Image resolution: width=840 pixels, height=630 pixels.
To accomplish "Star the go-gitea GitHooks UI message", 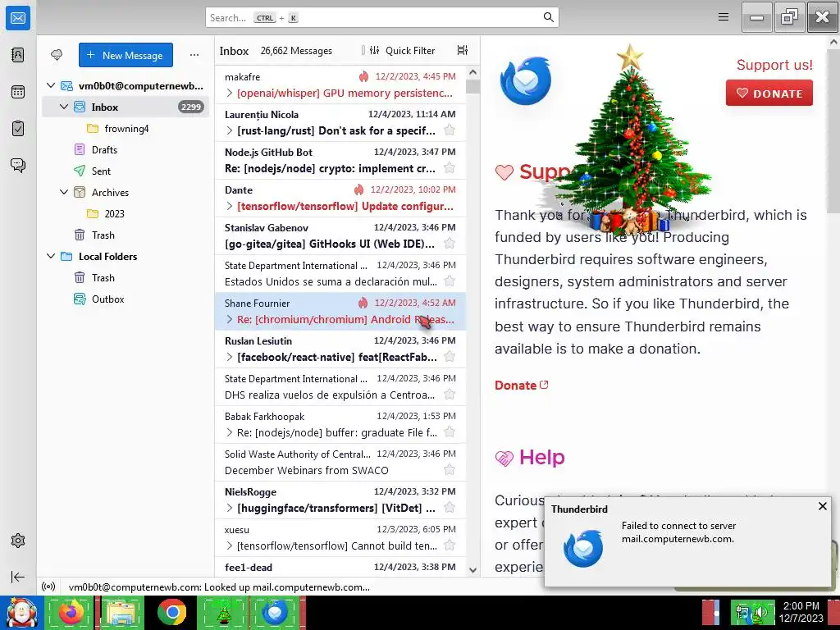I will click(450, 244).
